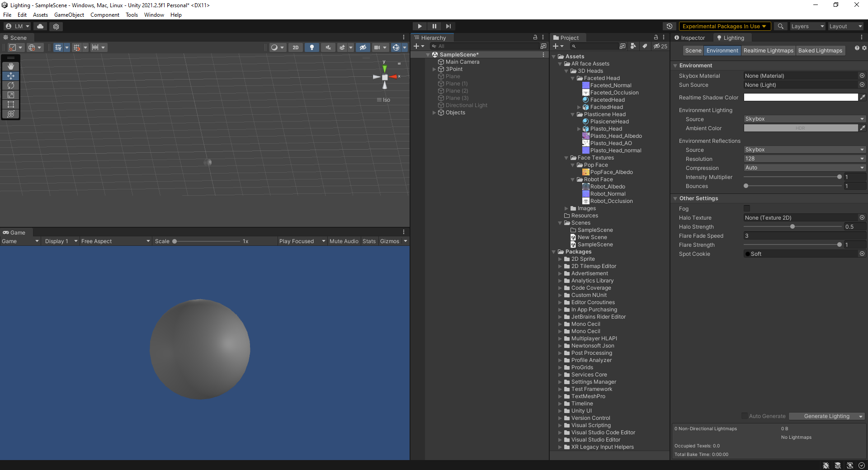Image resolution: width=868 pixels, height=470 pixels.
Task: Switch to the Baked Lightmaps tab
Action: click(821, 51)
